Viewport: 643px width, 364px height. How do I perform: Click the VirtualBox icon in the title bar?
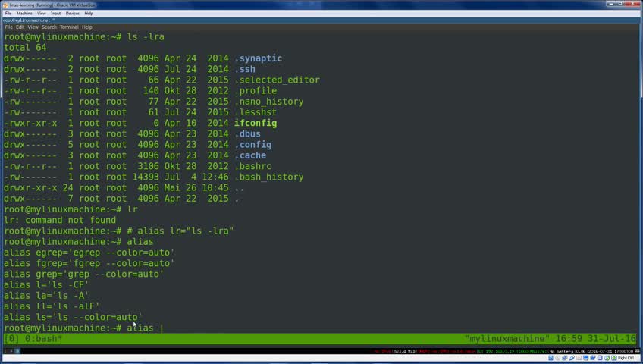pyautogui.click(x=5, y=5)
